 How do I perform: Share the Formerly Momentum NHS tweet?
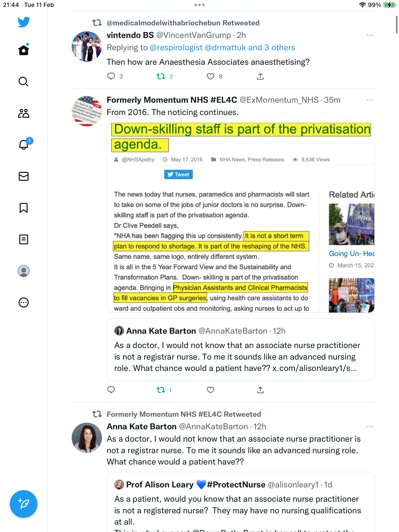260,390
